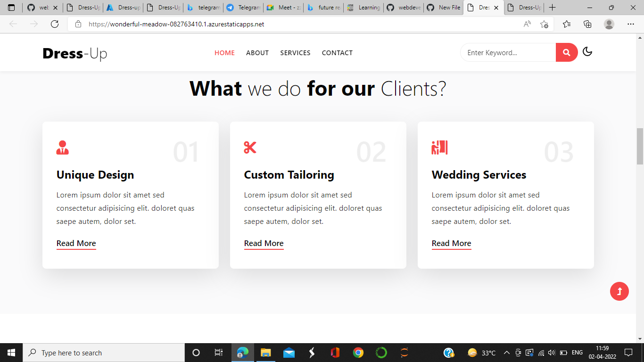Switch to the Telegram browser tab

coord(244,8)
